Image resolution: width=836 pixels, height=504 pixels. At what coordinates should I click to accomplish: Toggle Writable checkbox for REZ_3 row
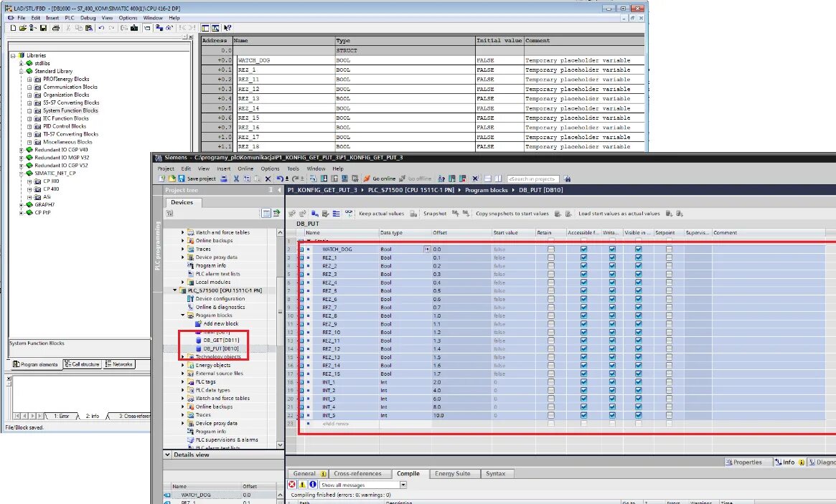(612, 274)
